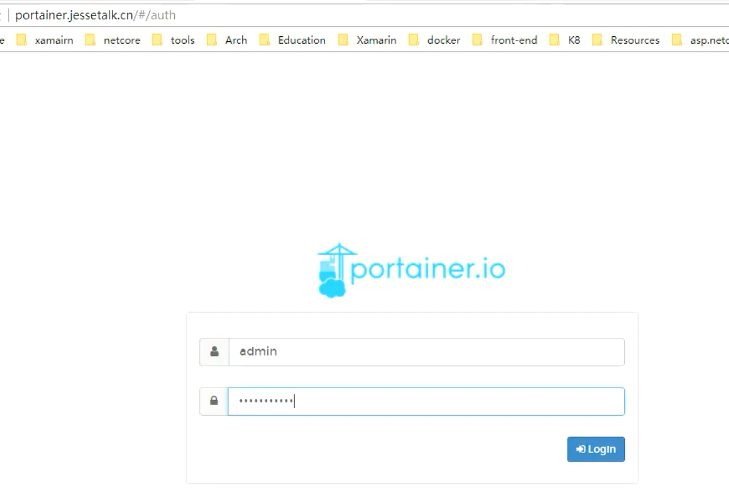Open the netcore bookmark folder
The width and height of the screenshot is (729, 498).
[113, 40]
